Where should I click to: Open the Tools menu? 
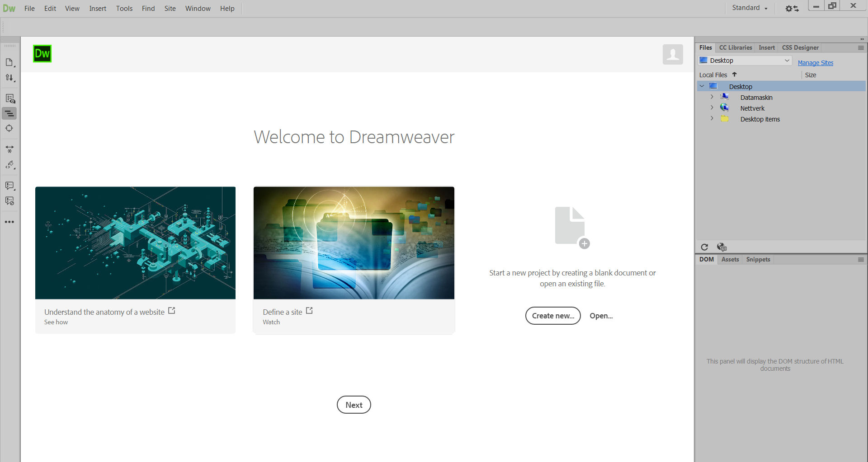[x=124, y=8]
